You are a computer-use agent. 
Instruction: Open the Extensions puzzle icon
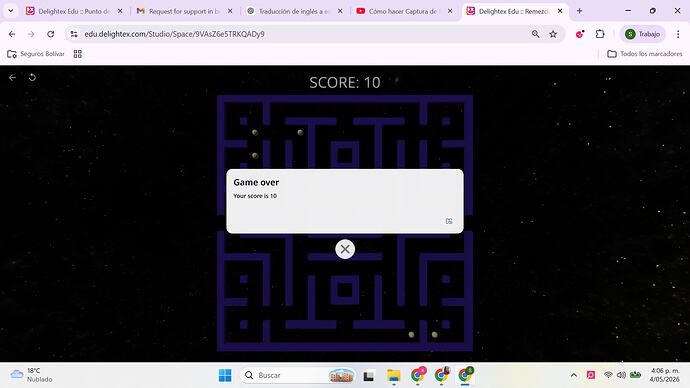[x=600, y=34]
